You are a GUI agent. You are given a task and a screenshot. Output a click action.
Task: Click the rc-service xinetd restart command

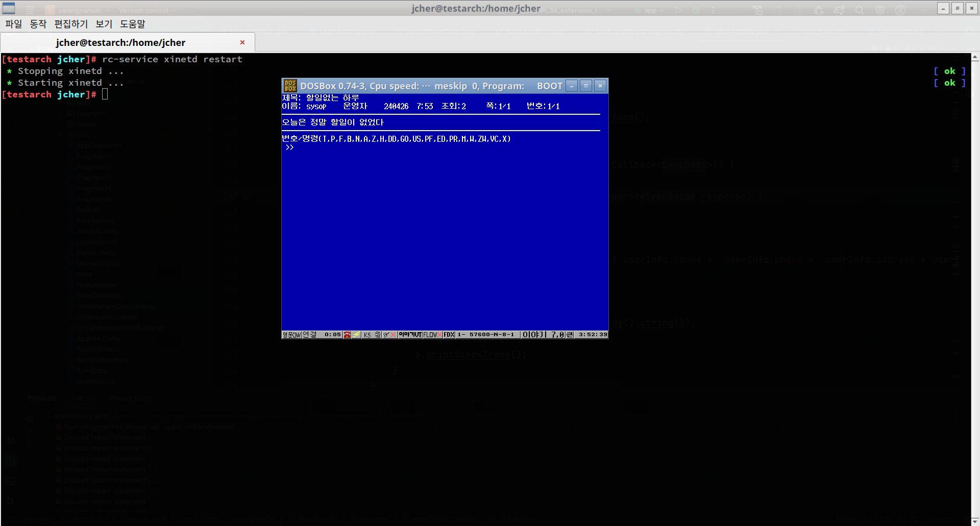(x=172, y=59)
